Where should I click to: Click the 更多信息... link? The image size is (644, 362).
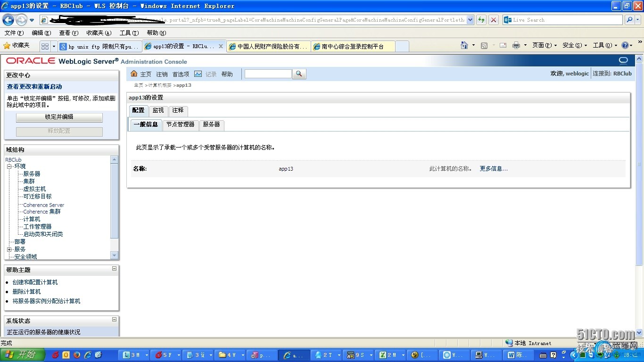(x=494, y=169)
